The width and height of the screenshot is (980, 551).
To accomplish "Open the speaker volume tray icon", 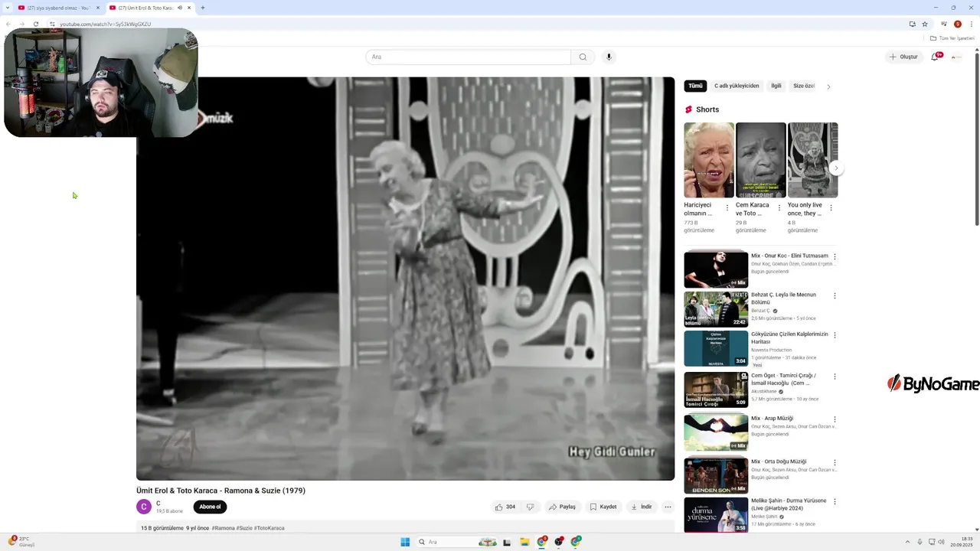I will [941, 542].
